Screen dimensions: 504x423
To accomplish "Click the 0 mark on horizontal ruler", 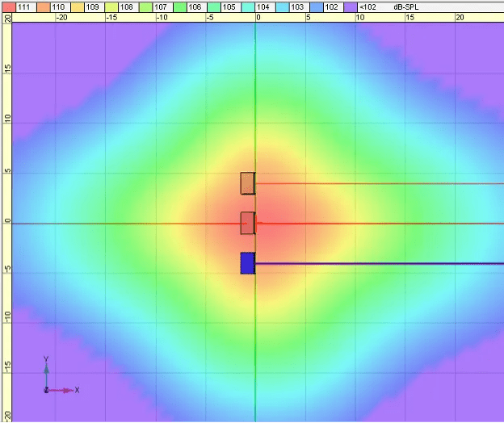I will [x=258, y=16].
